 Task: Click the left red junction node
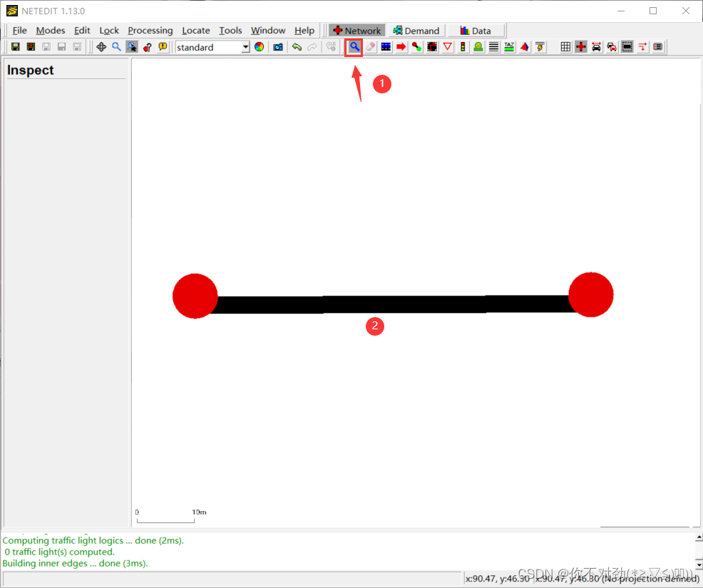(x=195, y=296)
